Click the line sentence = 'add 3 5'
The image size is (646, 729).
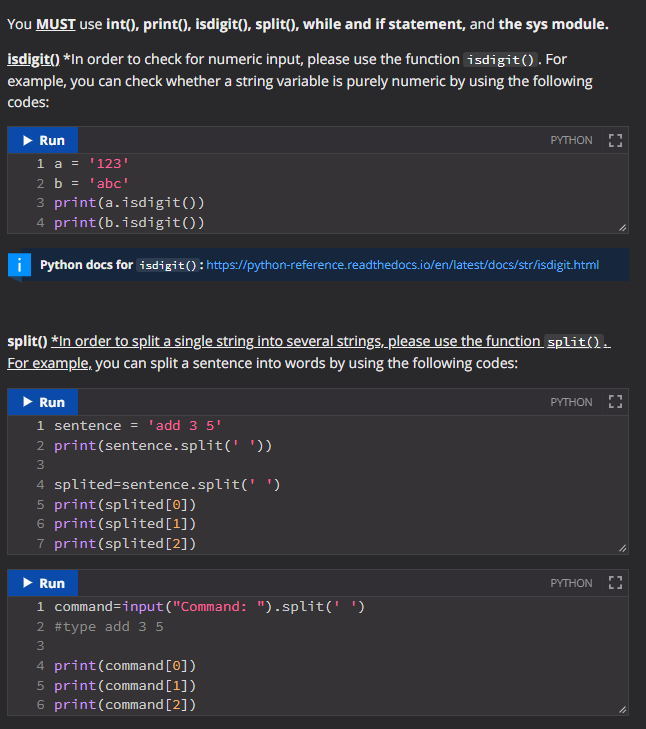pyautogui.click(x=138, y=425)
